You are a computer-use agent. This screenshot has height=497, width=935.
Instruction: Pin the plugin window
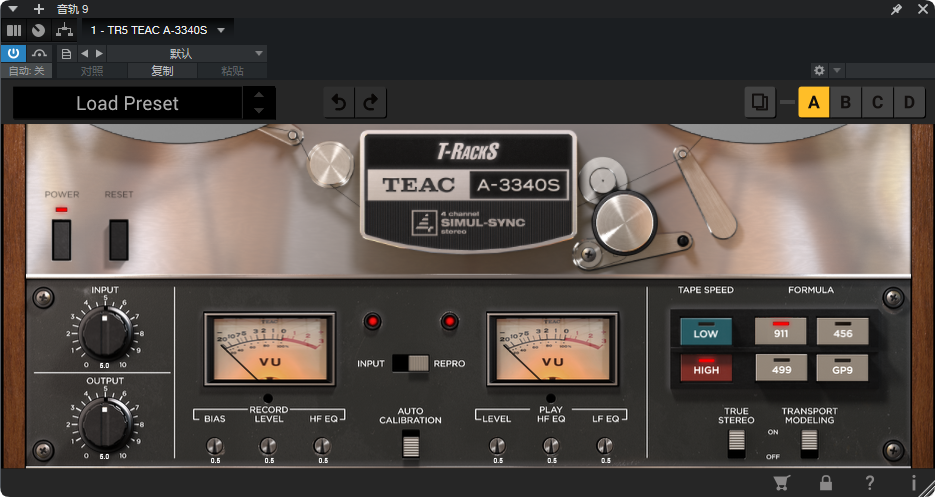click(x=896, y=9)
